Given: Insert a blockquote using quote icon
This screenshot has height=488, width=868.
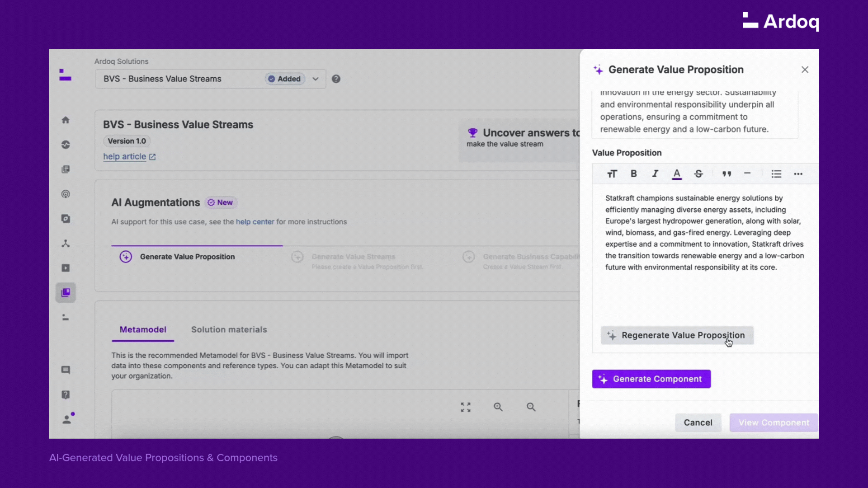Looking at the screenshot, I should point(726,174).
